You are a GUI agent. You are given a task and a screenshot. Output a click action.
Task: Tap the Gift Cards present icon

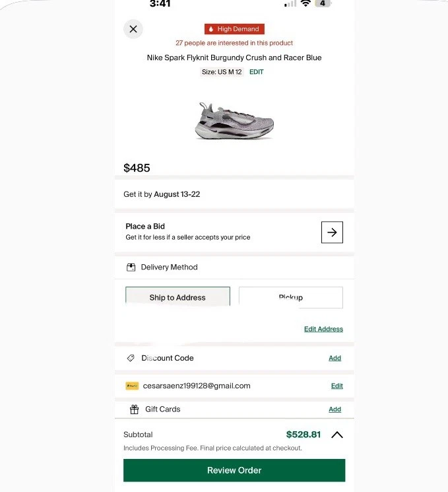coord(134,409)
